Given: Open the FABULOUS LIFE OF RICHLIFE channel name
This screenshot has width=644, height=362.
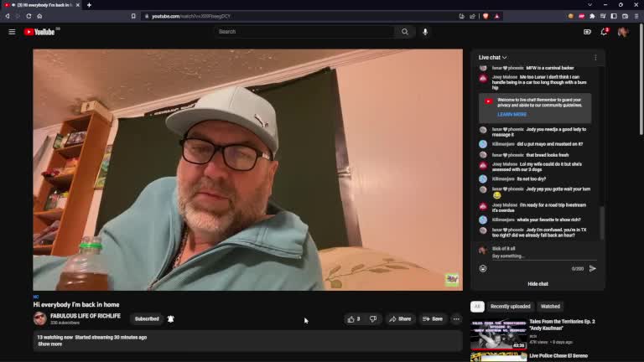Looking at the screenshot, I should click(x=86, y=316).
